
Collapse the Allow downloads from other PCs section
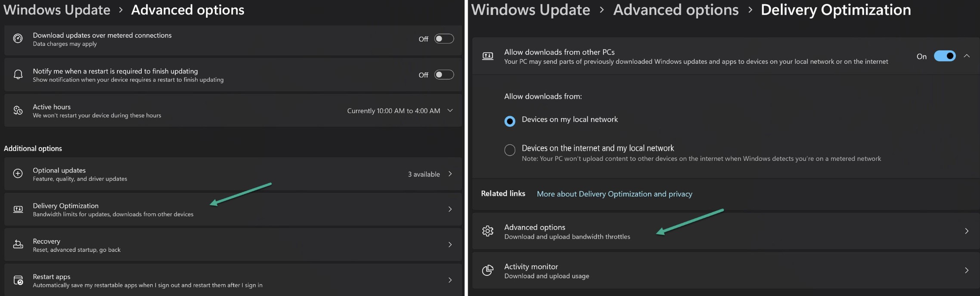click(967, 56)
